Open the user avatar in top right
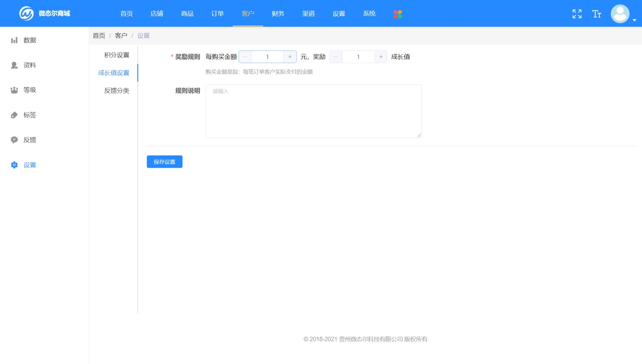 (620, 13)
